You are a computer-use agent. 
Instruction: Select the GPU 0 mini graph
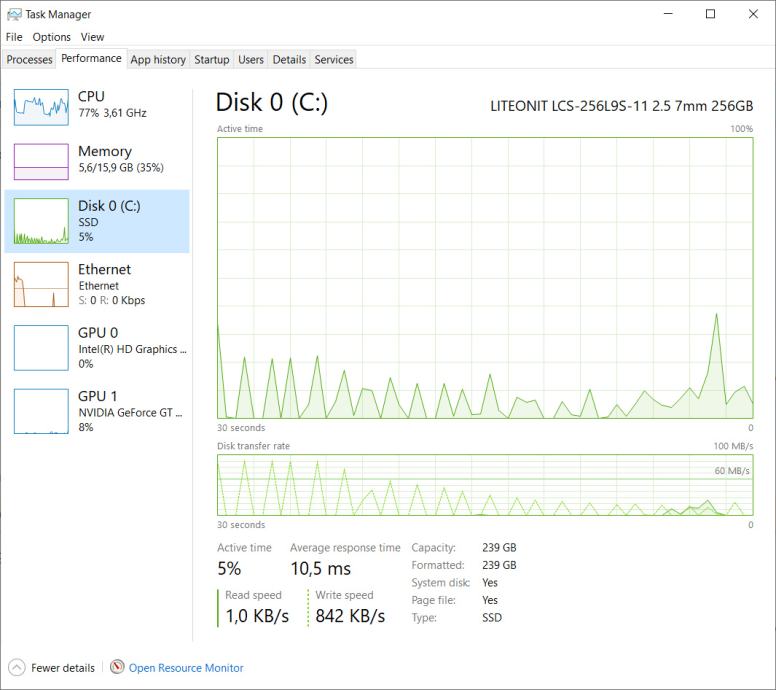pos(41,347)
